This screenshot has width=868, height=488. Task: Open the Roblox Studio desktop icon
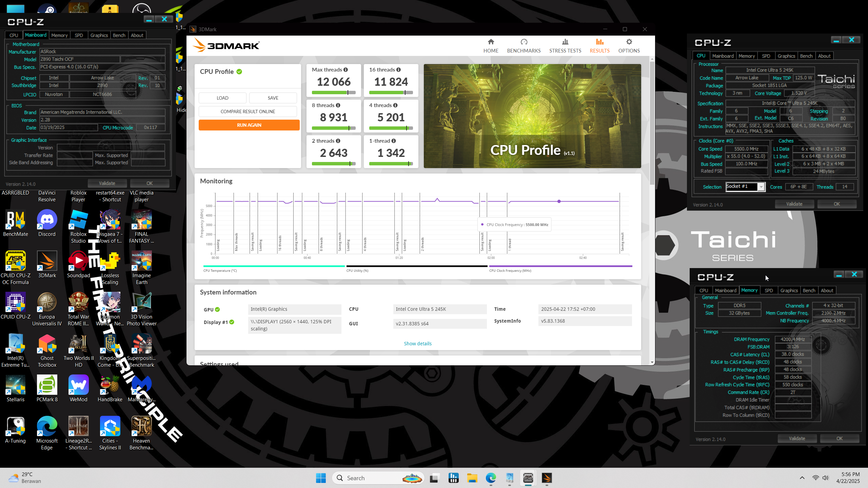78,226
